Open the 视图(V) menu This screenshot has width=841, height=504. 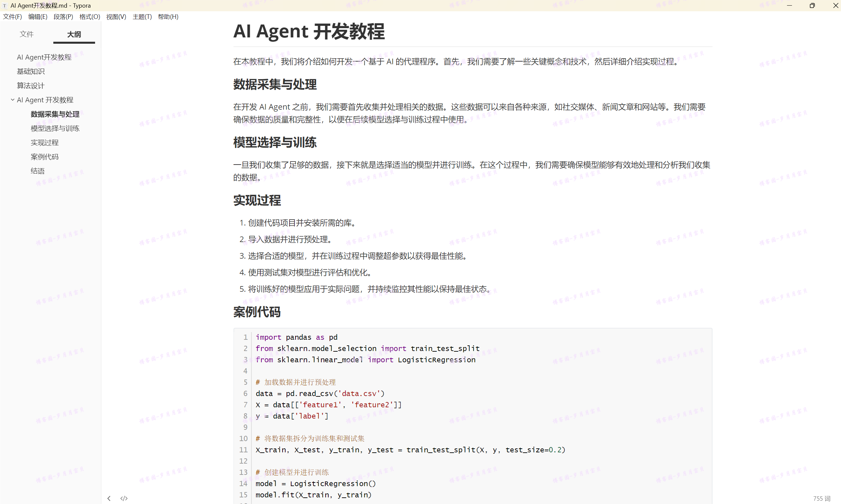pos(116,17)
